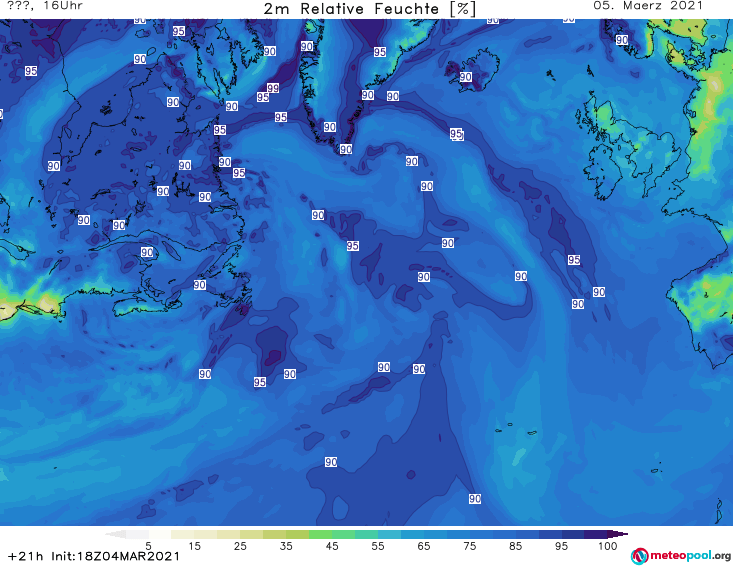Click the '95' contour label beside the '99' label
733x566 pixels.
(x=263, y=97)
